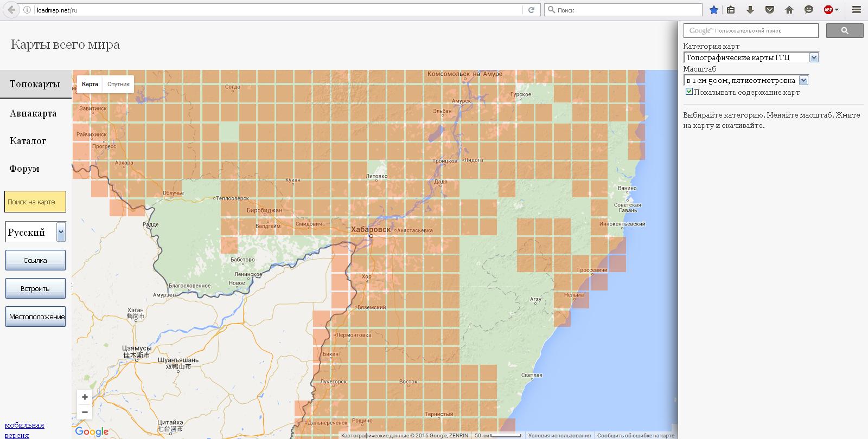Open the Firefox hamburger menu

(856, 10)
